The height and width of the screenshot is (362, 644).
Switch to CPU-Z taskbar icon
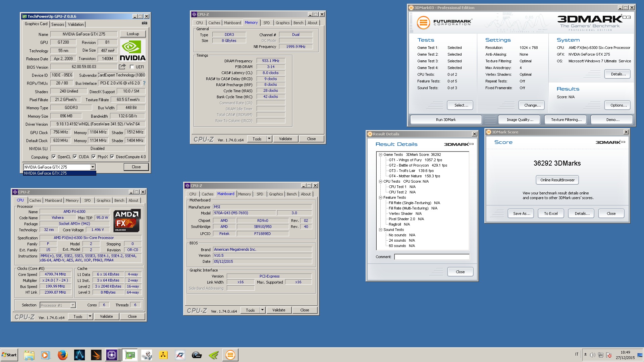click(x=111, y=355)
